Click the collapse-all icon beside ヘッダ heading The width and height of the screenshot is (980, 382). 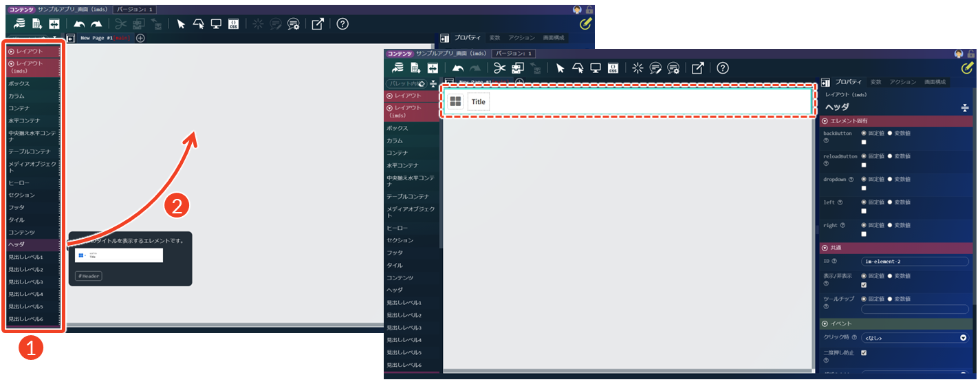(965, 107)
